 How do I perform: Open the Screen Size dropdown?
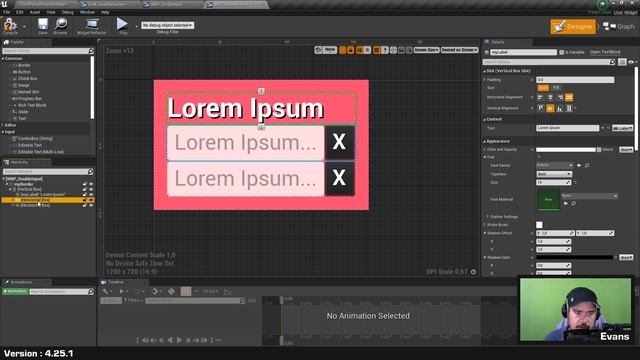[x=427, y=50]
